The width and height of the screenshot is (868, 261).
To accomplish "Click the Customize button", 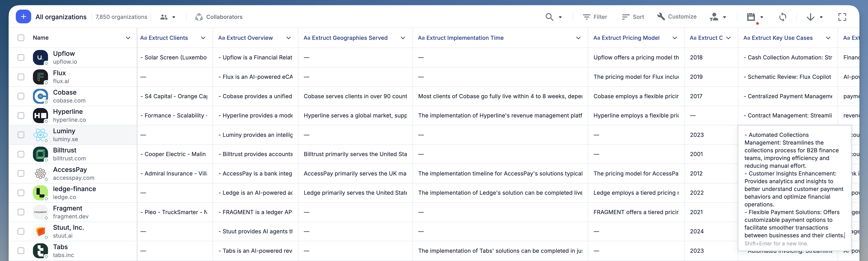I will 677,16.
